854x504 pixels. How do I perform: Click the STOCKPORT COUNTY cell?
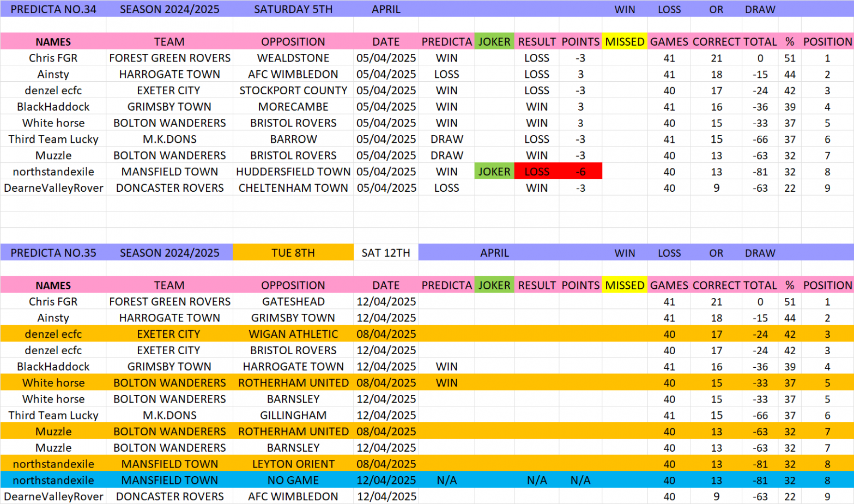click(293, 90)
